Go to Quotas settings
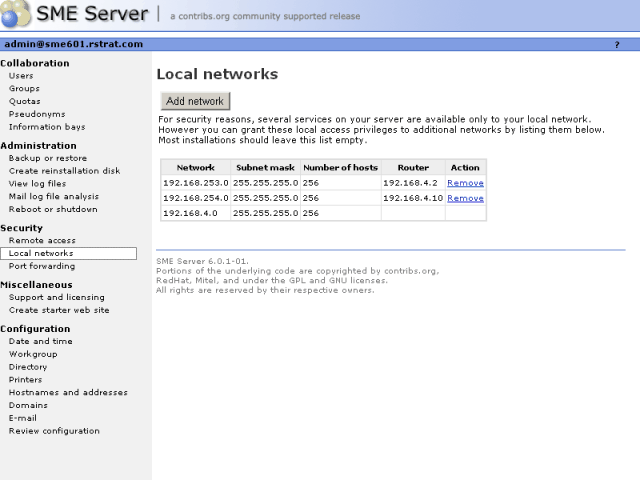 (x=25, y=101)
